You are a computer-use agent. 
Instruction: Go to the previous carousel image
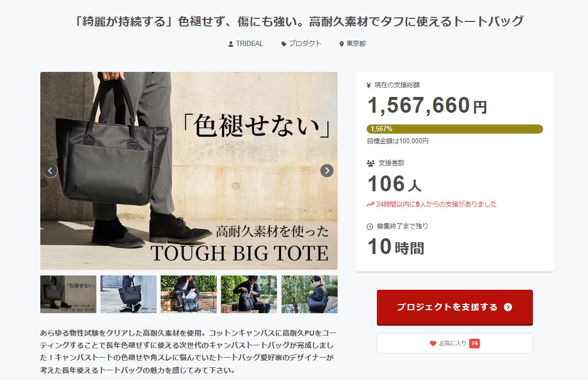[x=50, y=171]
